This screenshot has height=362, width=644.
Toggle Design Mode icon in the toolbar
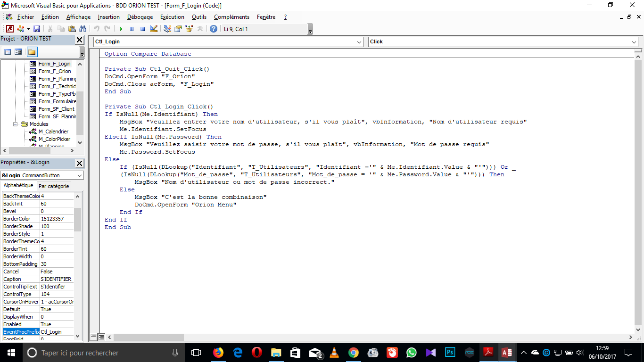153,29
